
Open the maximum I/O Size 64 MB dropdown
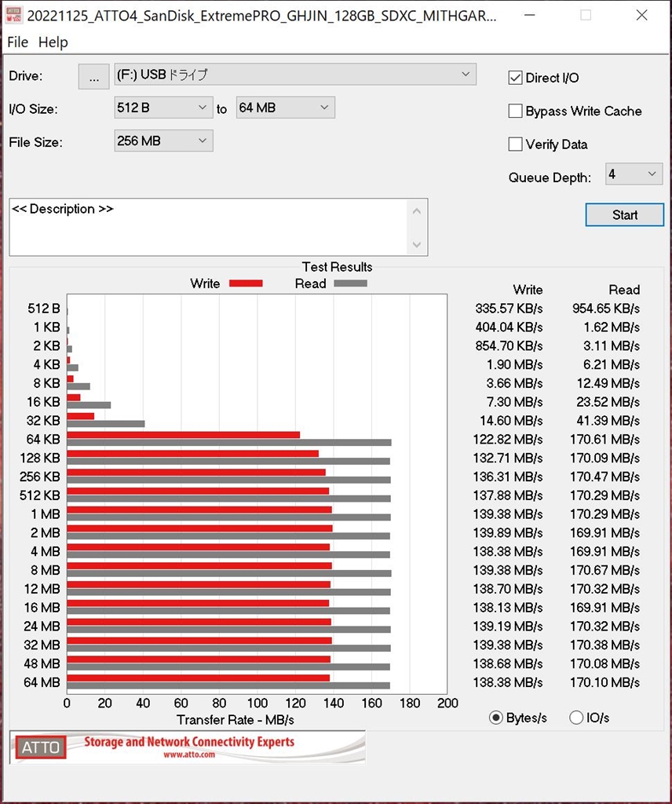[x=286, y=108]
